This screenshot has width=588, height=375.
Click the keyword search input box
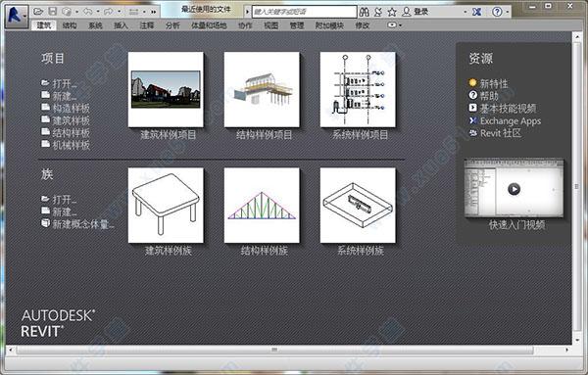pyautogui.click(x=305, y=12)
